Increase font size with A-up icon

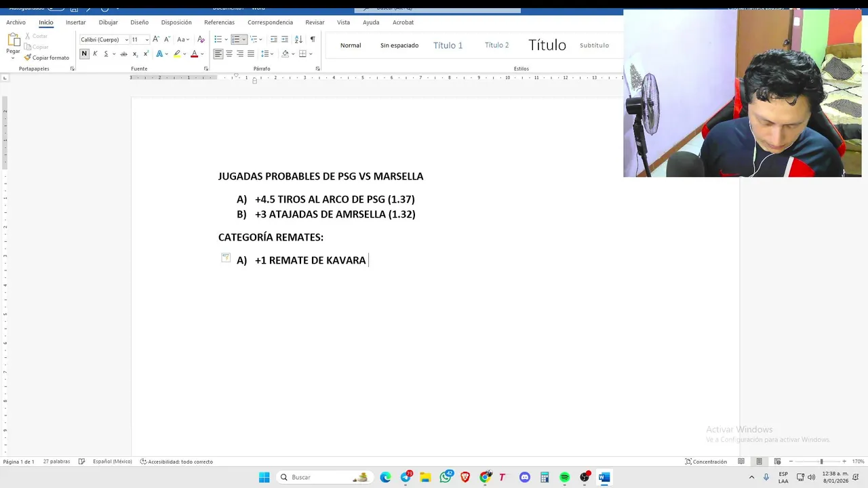156,39
